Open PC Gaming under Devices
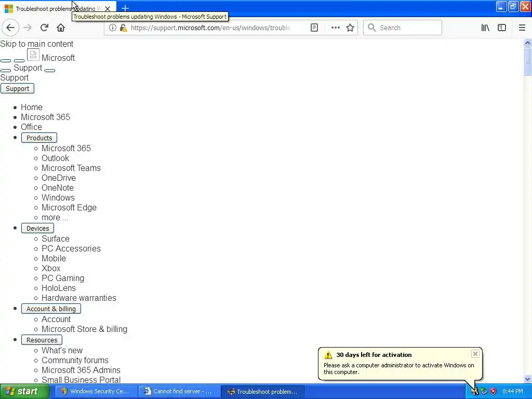The image size is (532, 399). coord(63,278)
